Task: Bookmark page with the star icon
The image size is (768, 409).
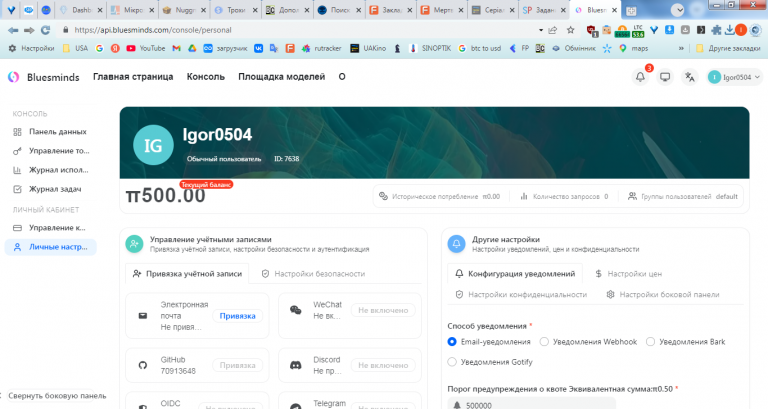Action: click(571, 30)
